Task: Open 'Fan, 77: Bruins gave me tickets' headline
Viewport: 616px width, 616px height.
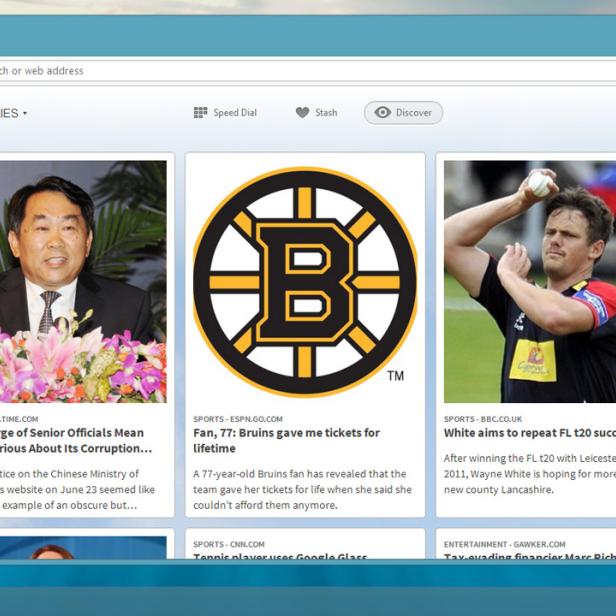Action: click(286, 440)
